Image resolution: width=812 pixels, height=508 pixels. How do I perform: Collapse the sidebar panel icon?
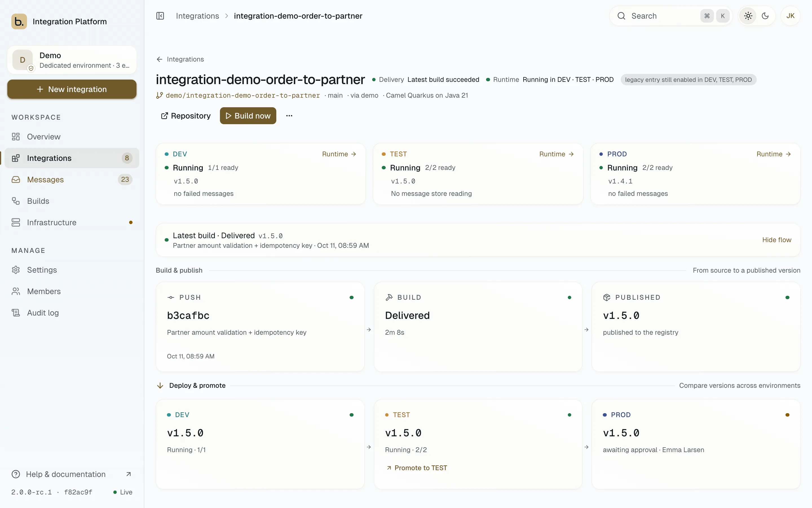coord(160,16)
